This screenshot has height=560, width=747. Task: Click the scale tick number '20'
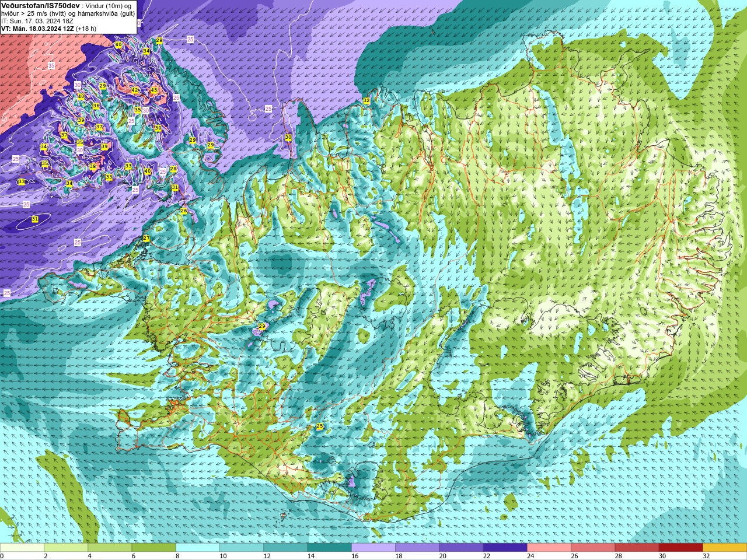click(x=443, y=556)
